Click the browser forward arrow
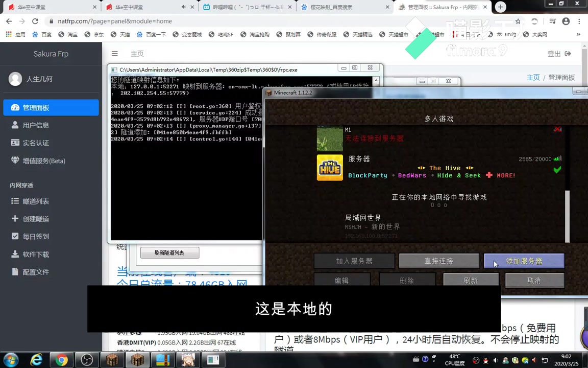Viewport: 588px width, 368px height. point(22,21)
